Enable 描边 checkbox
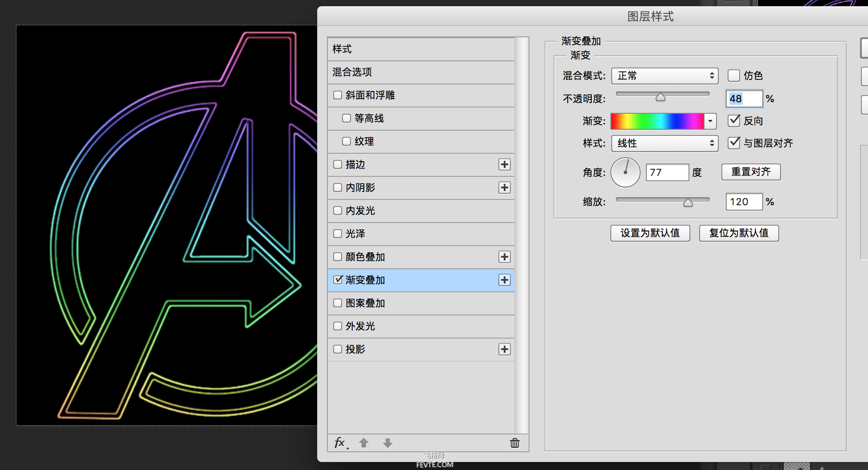 [x=338, y=164]
